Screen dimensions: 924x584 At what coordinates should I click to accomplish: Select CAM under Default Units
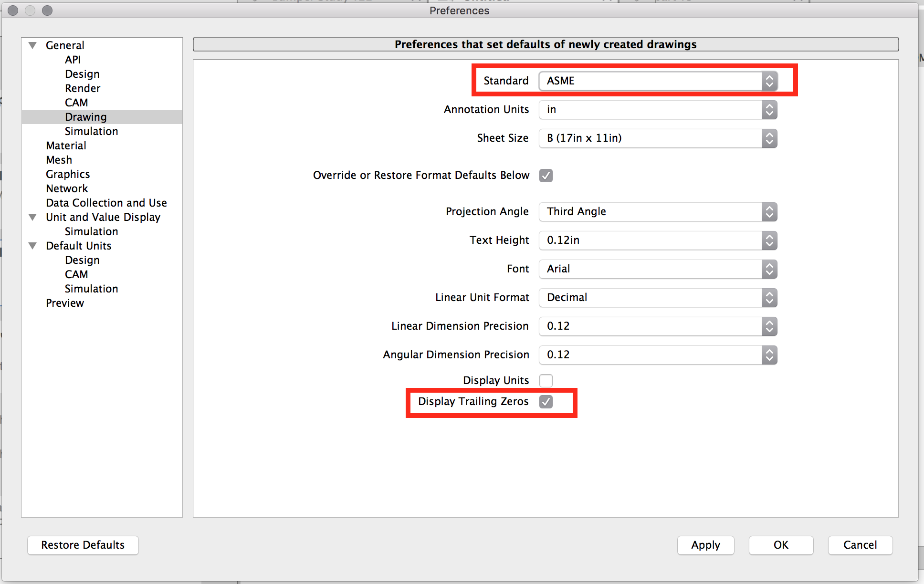(x=76, y=274)
